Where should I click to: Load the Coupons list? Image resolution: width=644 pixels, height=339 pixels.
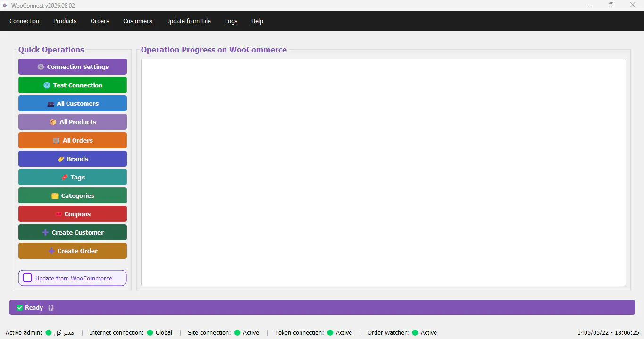tap(73, 214)
